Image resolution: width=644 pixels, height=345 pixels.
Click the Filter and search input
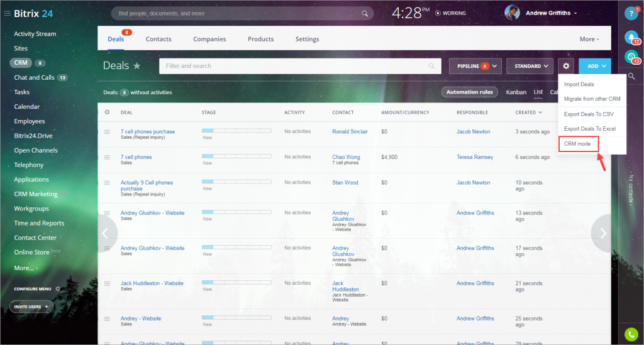point(300,66)
